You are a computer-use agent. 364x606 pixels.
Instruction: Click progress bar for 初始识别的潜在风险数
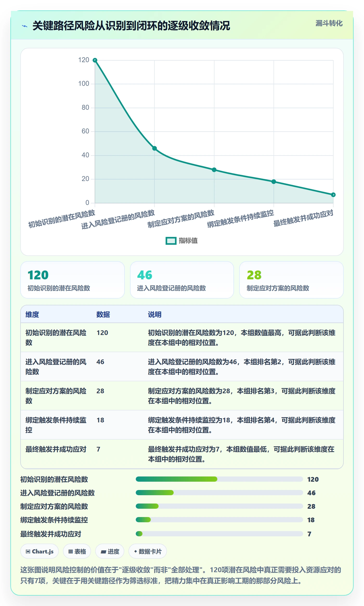(219, 479)
